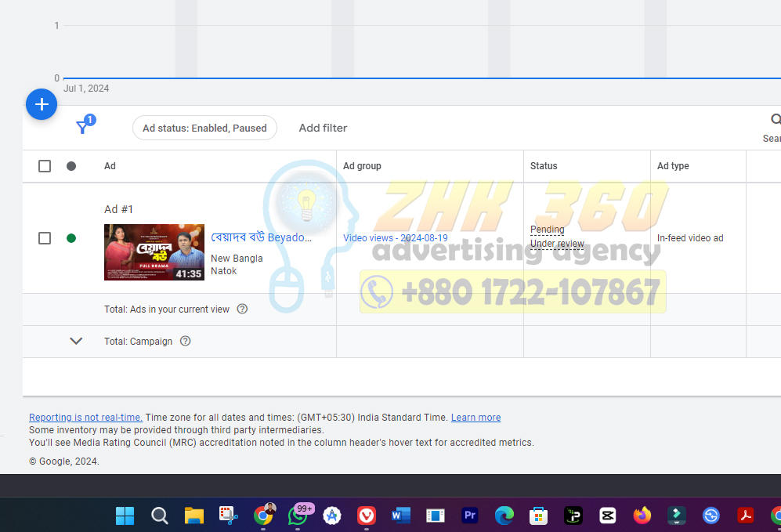
Task: Sort by the Ad column header
Action: [110, 166]
